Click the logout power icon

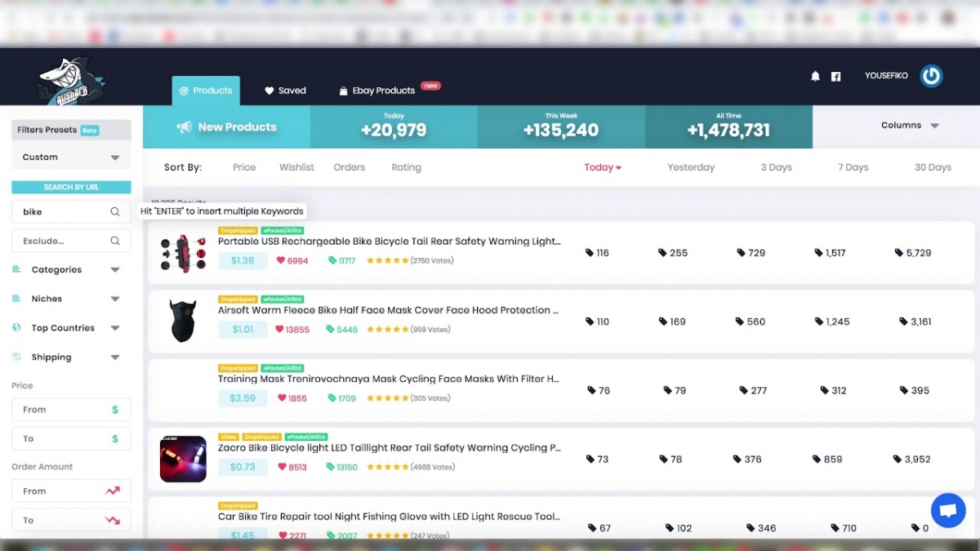(931, 75)
